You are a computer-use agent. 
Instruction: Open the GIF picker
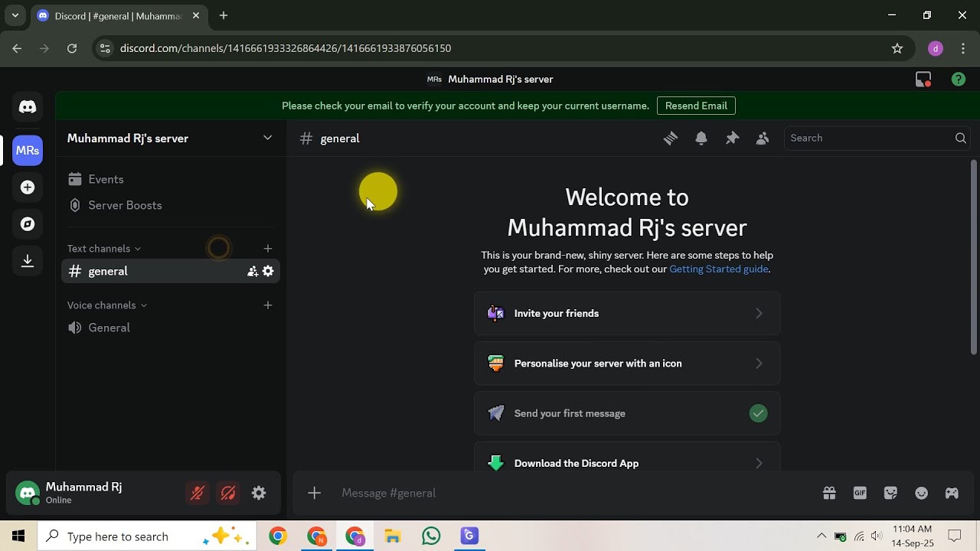pos(860,494)
